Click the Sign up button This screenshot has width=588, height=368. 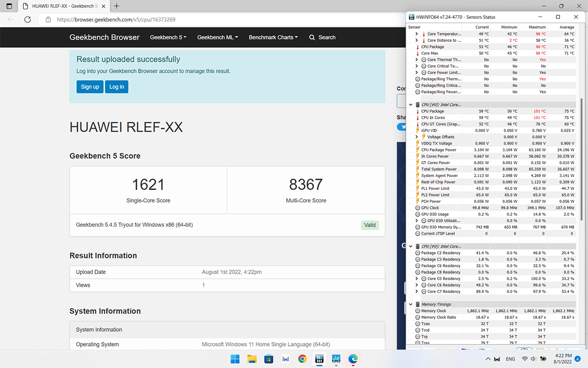(x=90, y=87)
